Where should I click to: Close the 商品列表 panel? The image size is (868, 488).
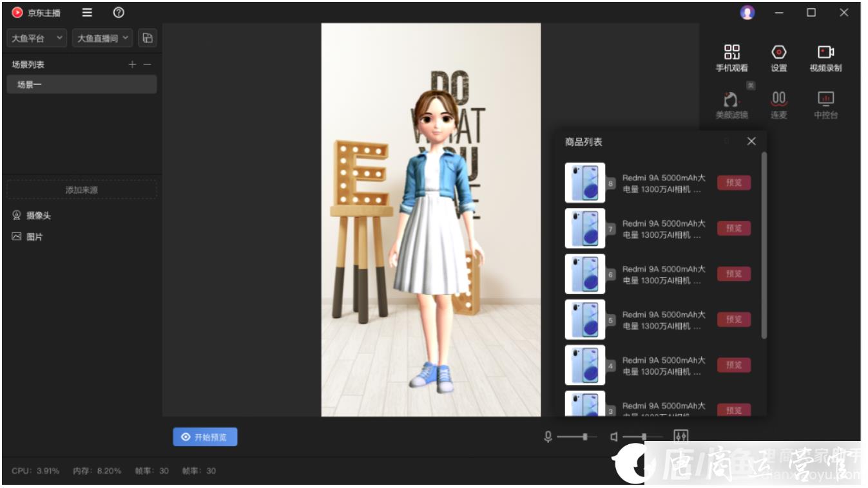click(751, 141)
